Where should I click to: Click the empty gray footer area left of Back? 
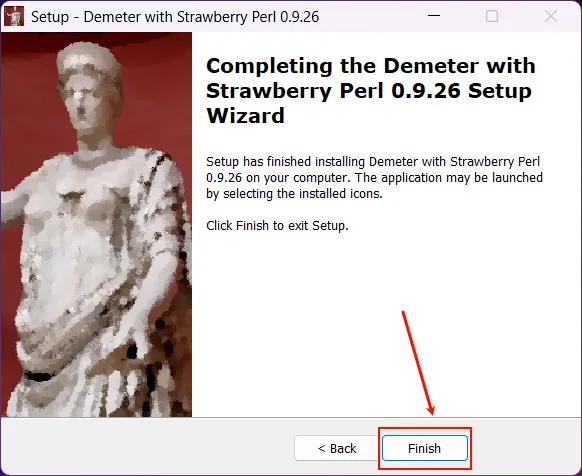[148, 447]
